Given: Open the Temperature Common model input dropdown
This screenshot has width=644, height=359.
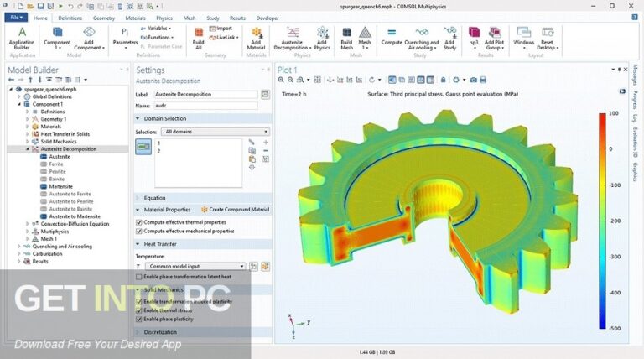Looking at the screenshot, I should [x=195, y=266].
